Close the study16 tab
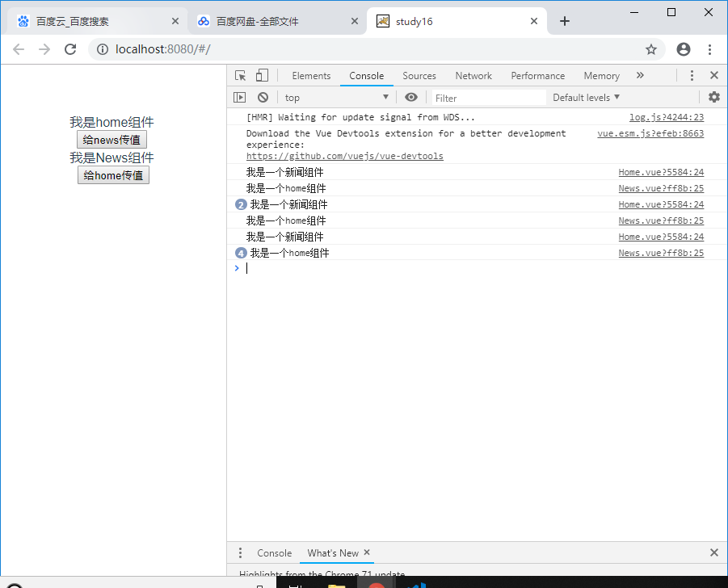The height and width of the screenshot is (588, 728). coord(534,21)
